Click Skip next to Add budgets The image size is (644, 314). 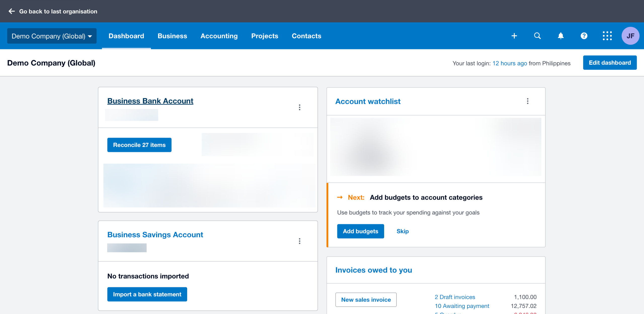(x=403, y=231)
